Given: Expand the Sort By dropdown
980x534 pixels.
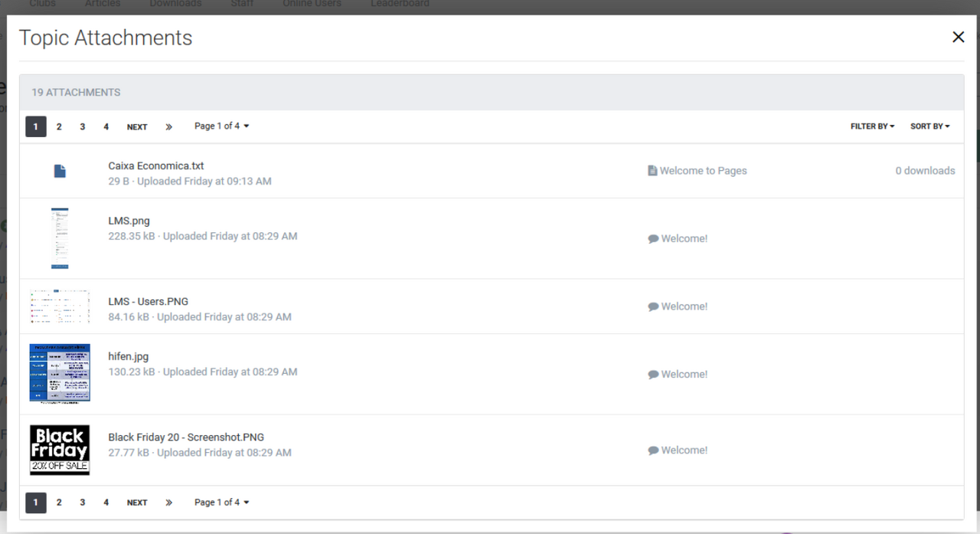Looking at the screenshot, I should click(x=929, y=126).
